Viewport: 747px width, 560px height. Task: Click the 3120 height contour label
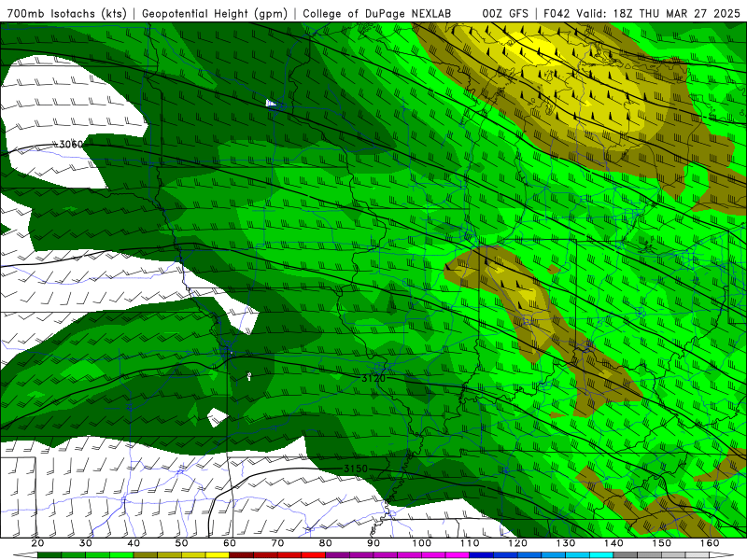point(373,379)
